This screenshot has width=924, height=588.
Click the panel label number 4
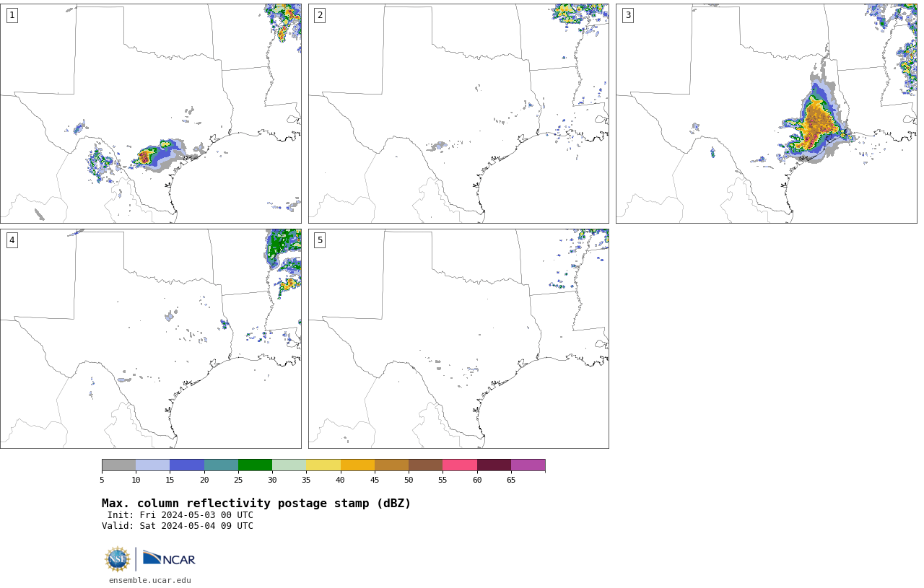pos(12,240)
